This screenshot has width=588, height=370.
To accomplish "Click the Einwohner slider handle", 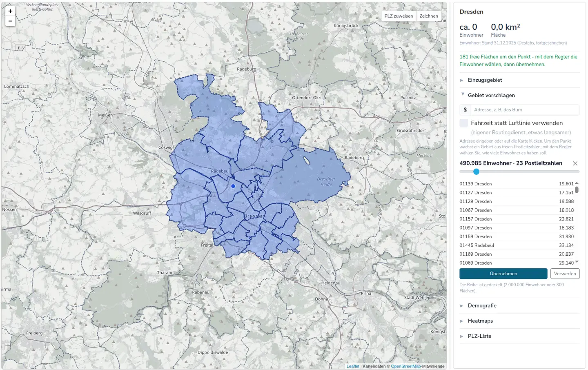I will [x=476, y=172].
